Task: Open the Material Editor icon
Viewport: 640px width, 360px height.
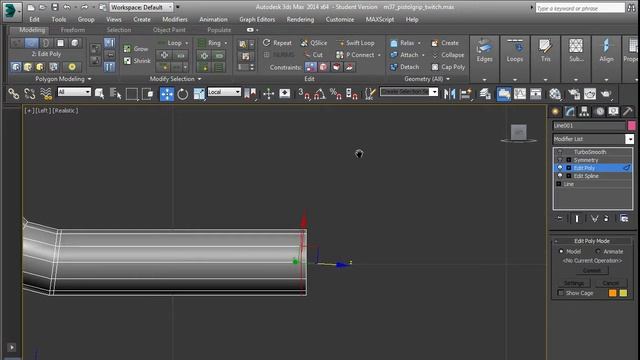Action: pos(555,94)
